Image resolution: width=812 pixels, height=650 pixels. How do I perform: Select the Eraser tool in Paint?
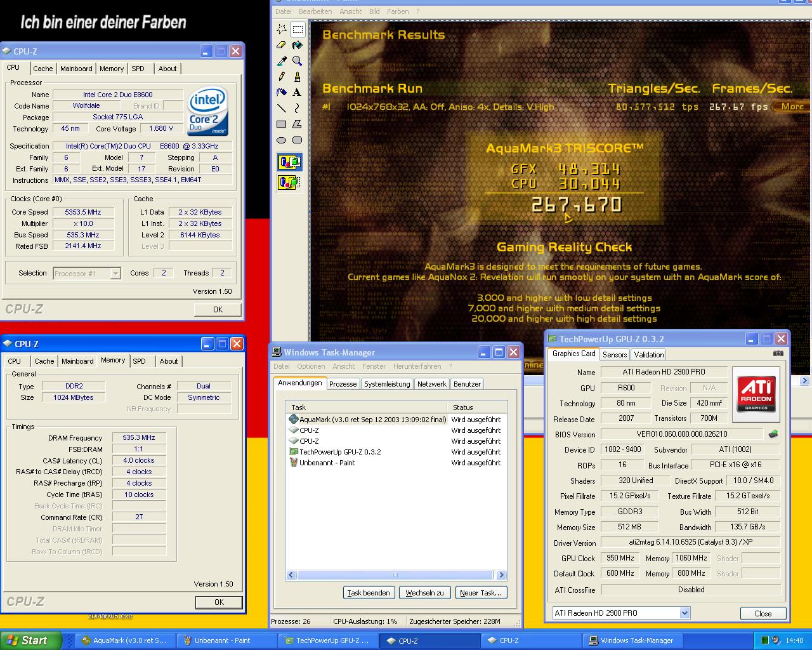282,45
